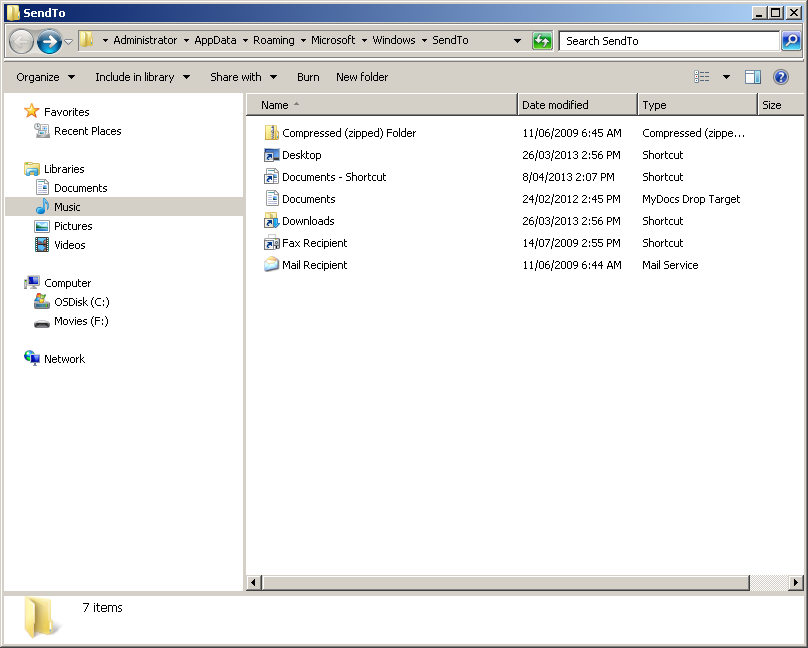The image size is (808, 648).
Task: Expand the arrow after Administrator breadcrumb
Action: tap(186, 40)
